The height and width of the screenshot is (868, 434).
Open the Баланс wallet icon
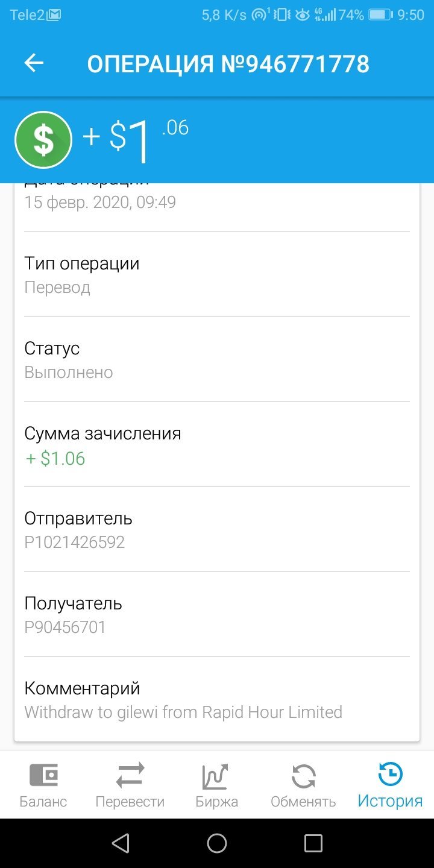(x=43, y=775)
